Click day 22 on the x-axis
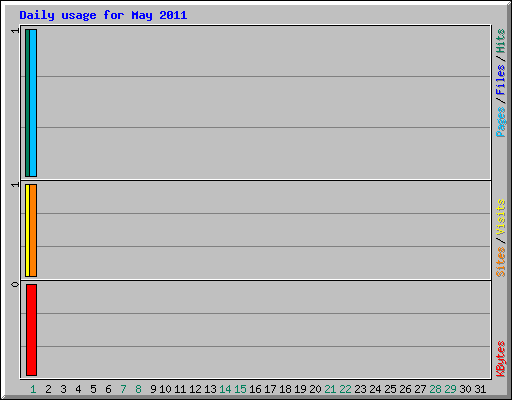The width and height of the screenshot is (512, 400). (x=345, y=389)
